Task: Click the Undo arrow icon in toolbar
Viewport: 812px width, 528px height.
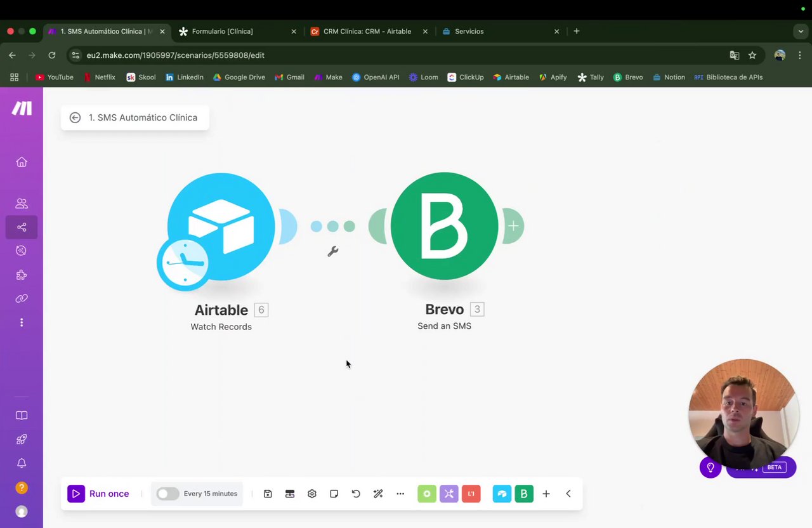Action: click(x=356, y=494)
